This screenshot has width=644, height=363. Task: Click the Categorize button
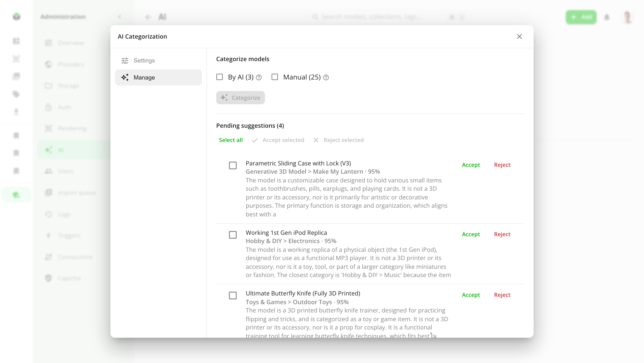(240, 98)
